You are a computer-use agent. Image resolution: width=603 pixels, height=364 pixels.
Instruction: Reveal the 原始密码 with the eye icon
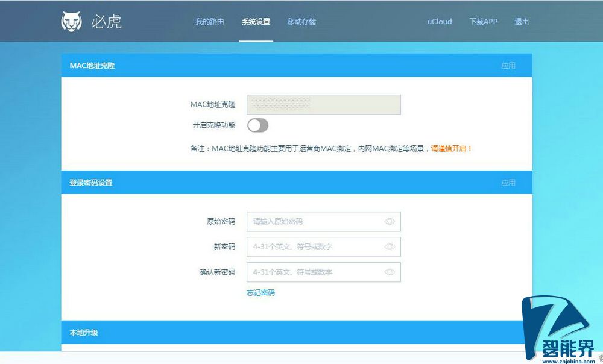(389, 222)
